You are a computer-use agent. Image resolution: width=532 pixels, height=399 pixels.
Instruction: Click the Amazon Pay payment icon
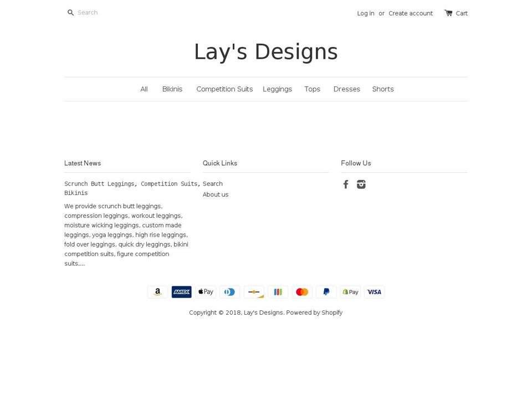click(157, 292)
